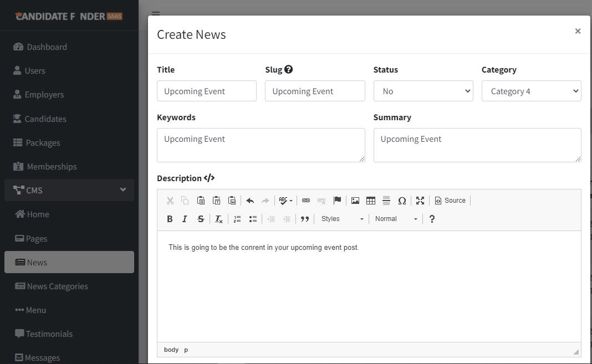Increase indent in the editor

click(x=287, y=219)
